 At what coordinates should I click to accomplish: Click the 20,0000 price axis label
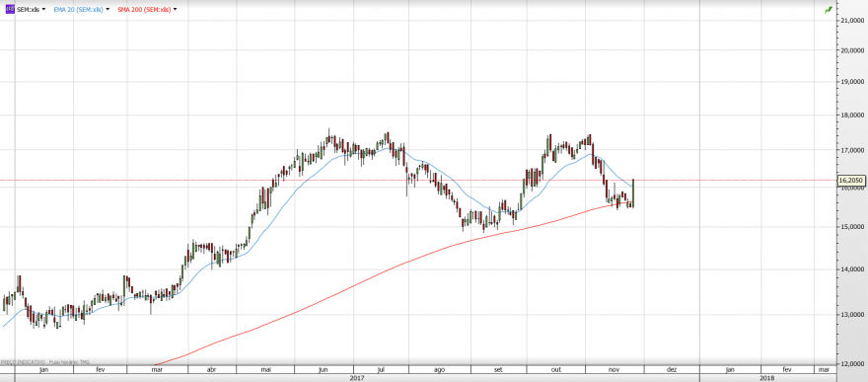(x=852, y=49)
